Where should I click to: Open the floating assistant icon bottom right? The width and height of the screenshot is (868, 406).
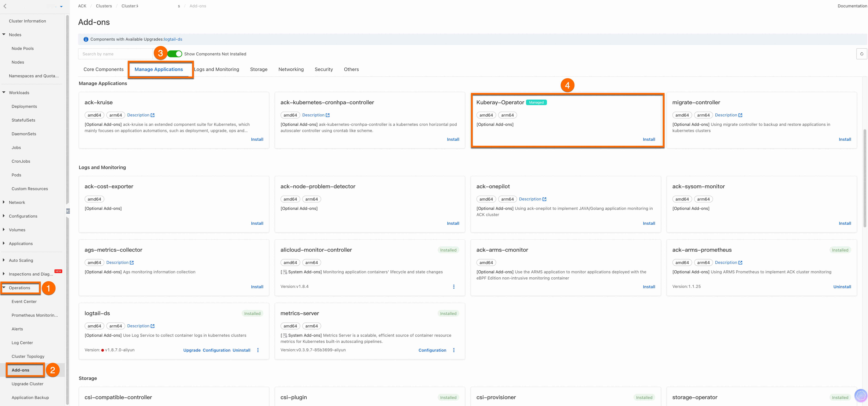861,395
